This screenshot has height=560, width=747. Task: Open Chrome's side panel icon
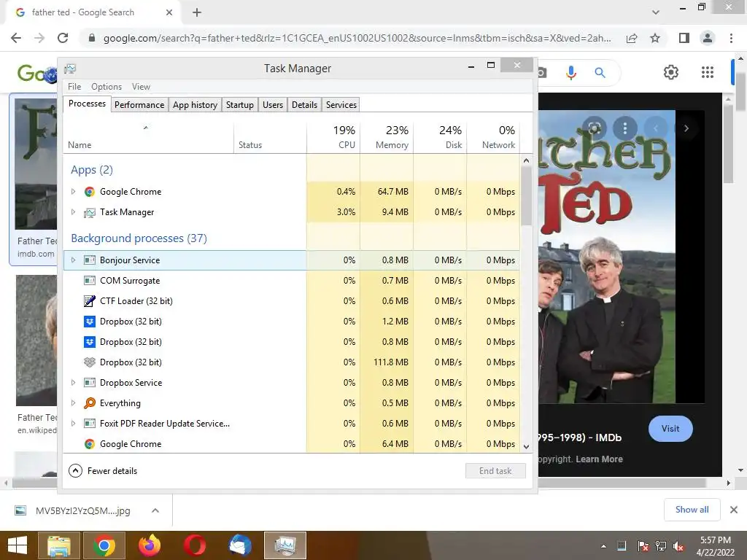click(684, 38)
